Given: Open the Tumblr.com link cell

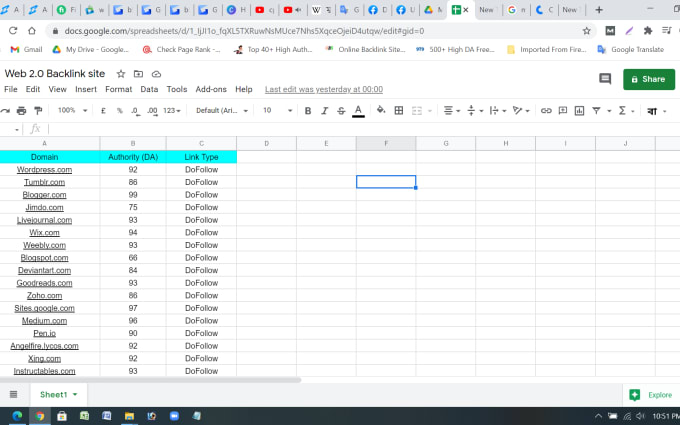Looking at the screenshot, I should (44, 182).
